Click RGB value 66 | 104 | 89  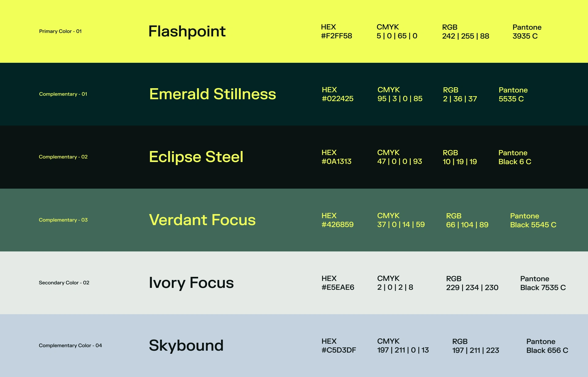pyautogui.click(x=467, y=225)
